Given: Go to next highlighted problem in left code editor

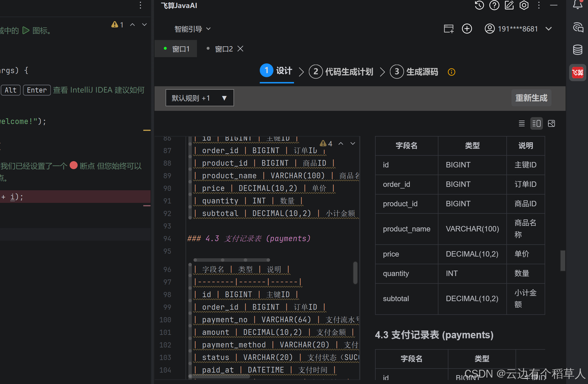Looking at the screenshot, I should click(144, 24).
